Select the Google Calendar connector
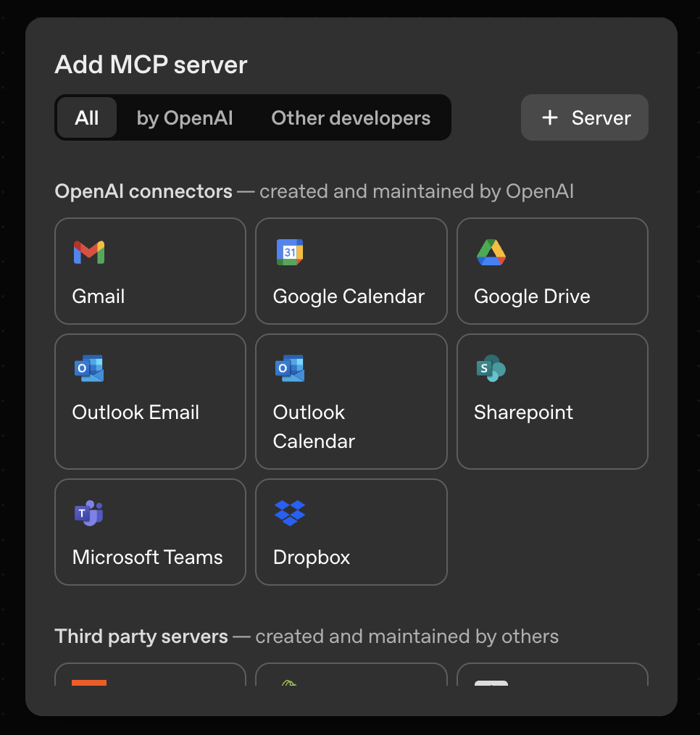Viewport: 700px width, 735px height. [351, 271]
